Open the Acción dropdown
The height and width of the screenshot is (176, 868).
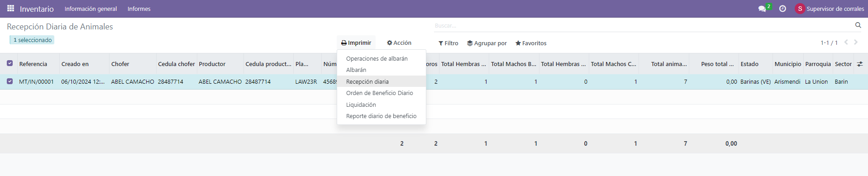[399, 43]
